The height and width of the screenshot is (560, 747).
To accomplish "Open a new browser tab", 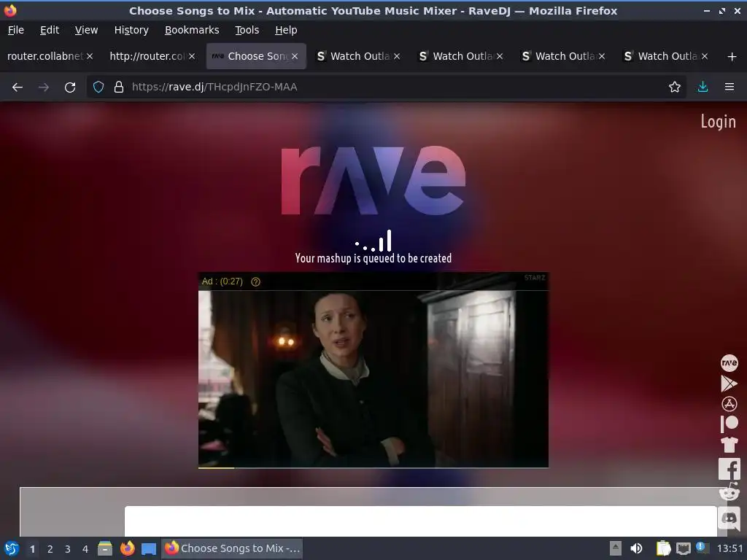I will click(x=732, y=57).
